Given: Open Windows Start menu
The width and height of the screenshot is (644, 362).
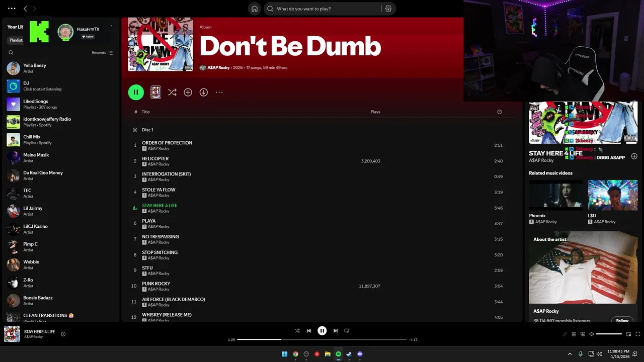Looking at the screenshot, I should (x=285, y=354).
